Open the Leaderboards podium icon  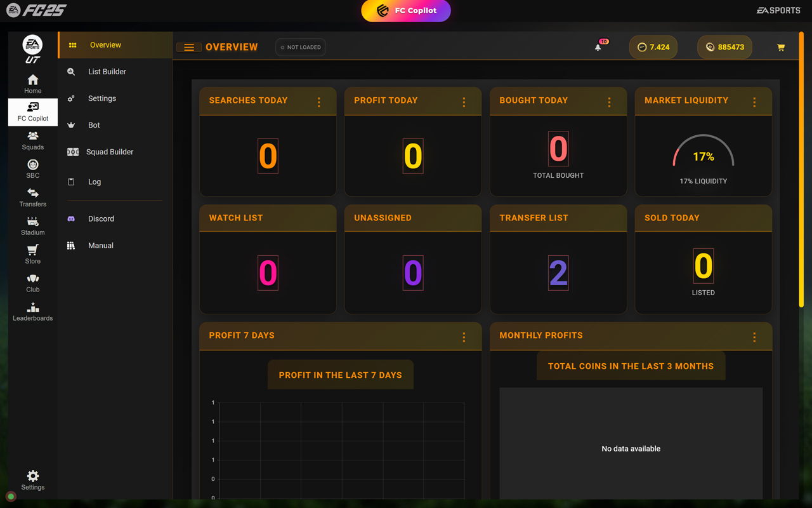coord(33,307)
